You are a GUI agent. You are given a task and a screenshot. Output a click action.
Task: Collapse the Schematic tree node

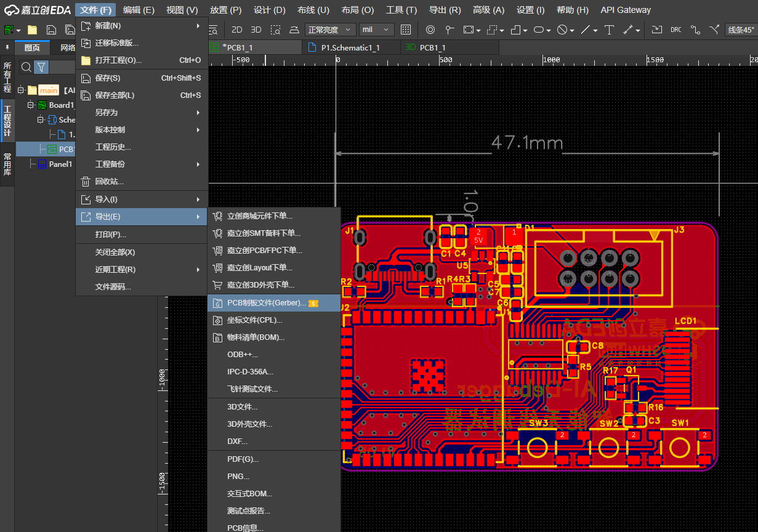point(41,119)
